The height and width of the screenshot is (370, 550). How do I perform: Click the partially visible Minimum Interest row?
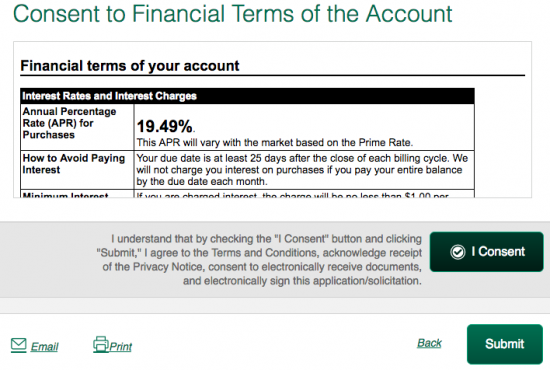(x=247, y=194)
